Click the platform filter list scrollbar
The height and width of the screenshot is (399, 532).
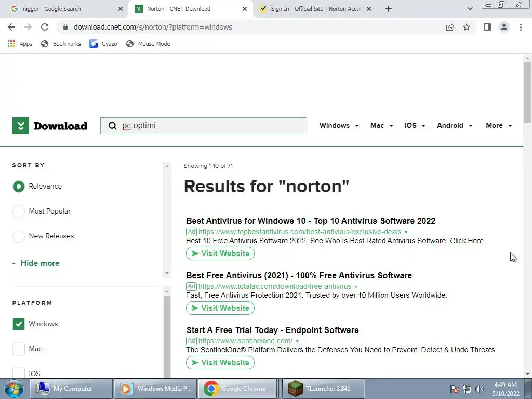click(167, 337)
